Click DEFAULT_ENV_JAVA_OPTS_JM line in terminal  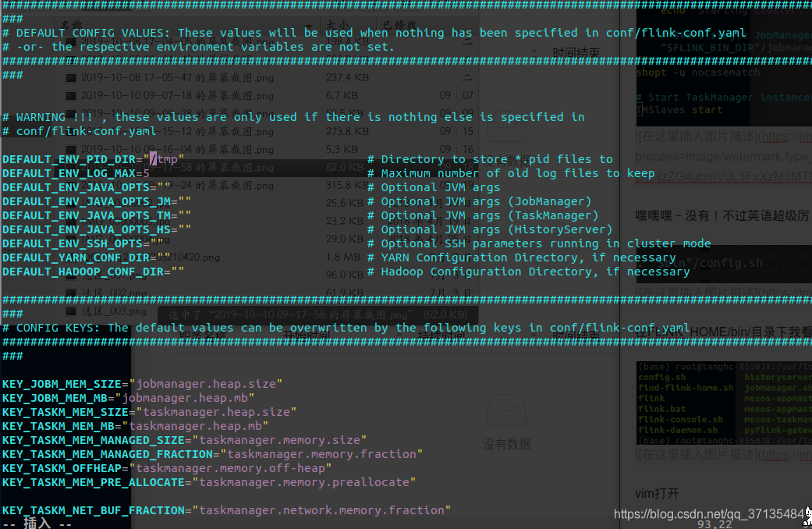(96, 201)
